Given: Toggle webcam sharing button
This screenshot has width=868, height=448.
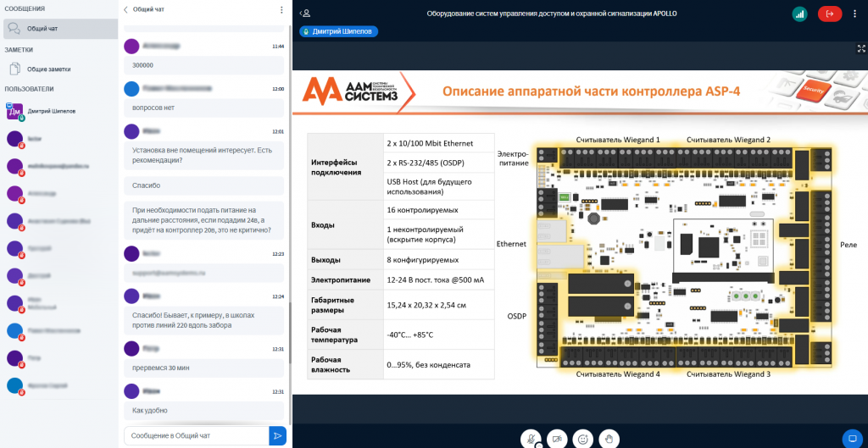Looking at the screenshot, I should (x=557, y=439).
